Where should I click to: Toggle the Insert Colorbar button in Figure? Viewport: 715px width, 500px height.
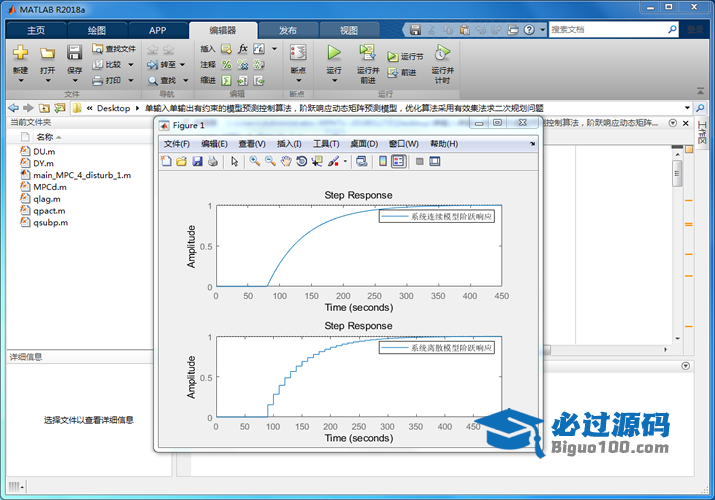point(383,161)
